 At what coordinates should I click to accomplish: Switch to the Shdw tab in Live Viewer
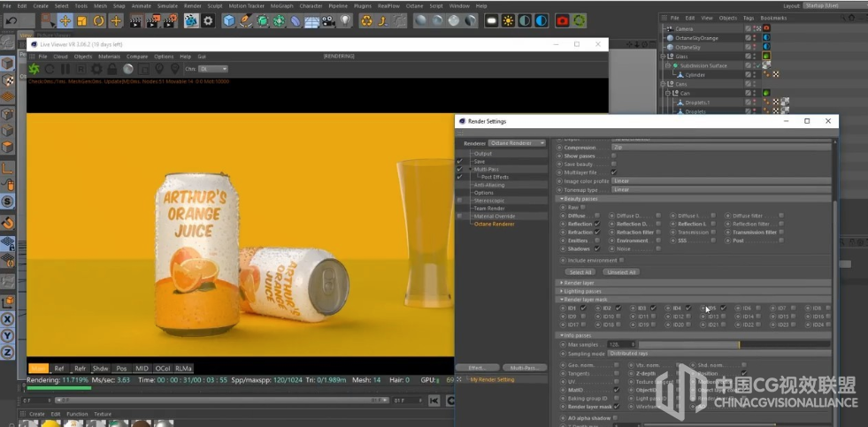coord(100,369)
